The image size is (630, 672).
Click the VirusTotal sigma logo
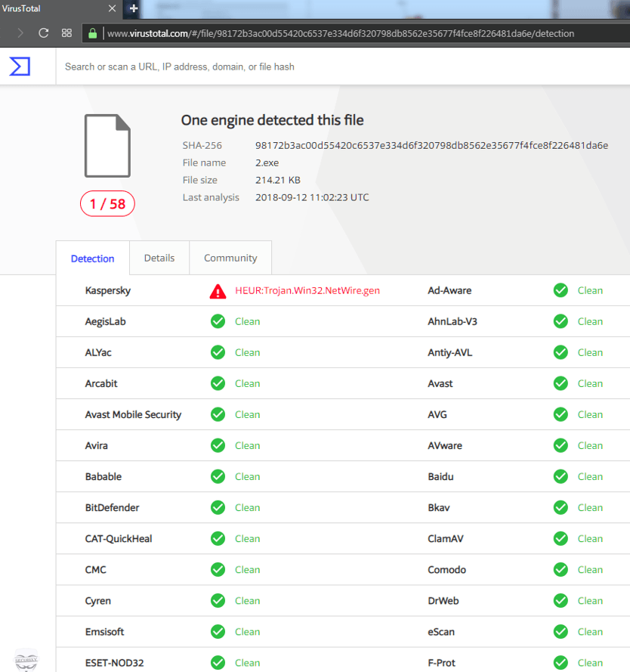pyautogui.click(x=20, y=67)
